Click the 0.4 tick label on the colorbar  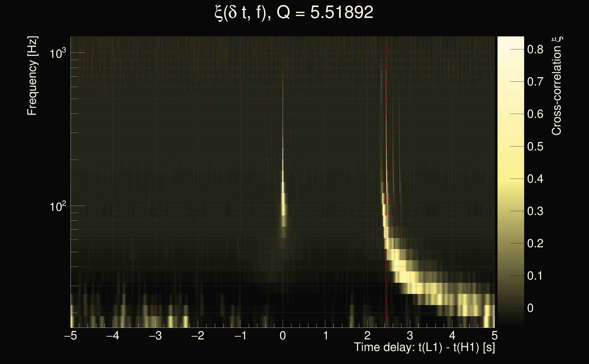(x=535, y=179)
